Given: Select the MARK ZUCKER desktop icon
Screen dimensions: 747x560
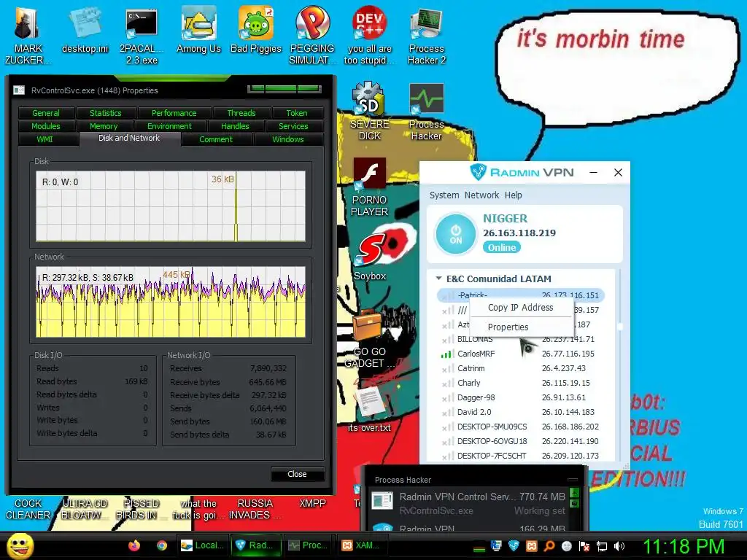Looking at the screenshot, I should [28, 35].
